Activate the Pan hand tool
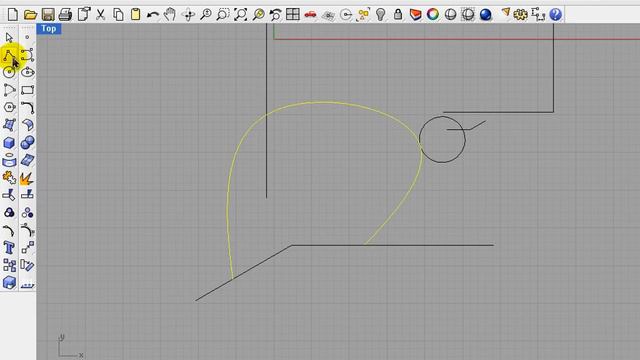The height and width of the screenshot is (360, 640). (170, 15)
